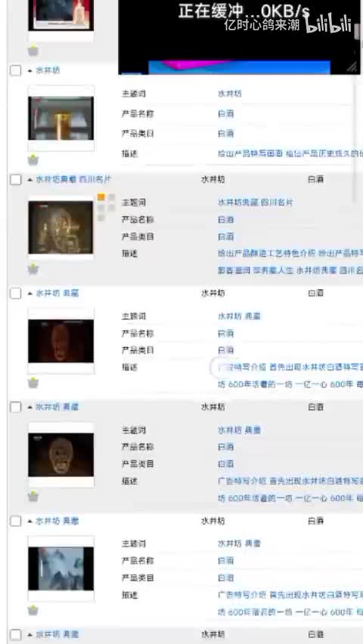Click the basket icon under the red mask thumbnail
This screenshot has height=644, width=363.
point(33,382)
